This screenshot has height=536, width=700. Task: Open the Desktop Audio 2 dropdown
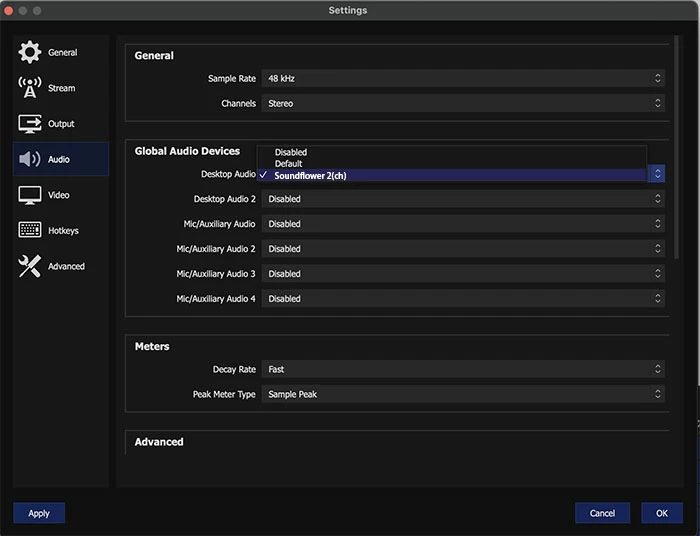point(462,199)
